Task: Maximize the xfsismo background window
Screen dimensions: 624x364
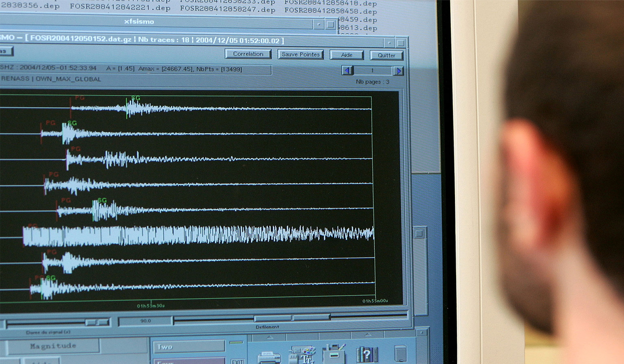Action: tap(331, 24)
